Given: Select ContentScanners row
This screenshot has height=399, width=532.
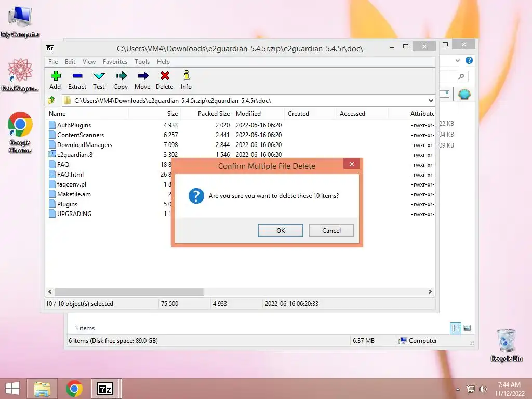Looking at the screenshot, I should coord(240,135).
